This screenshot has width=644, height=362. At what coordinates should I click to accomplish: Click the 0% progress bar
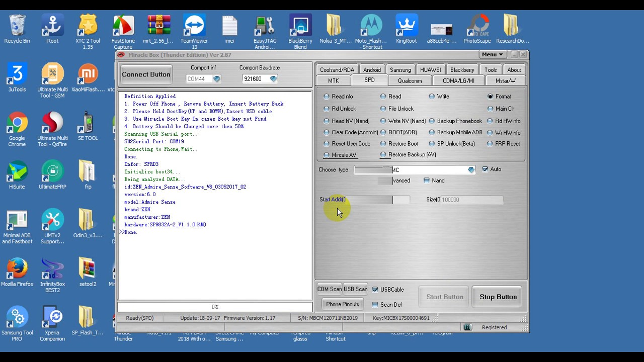click(x=215, y=307)
